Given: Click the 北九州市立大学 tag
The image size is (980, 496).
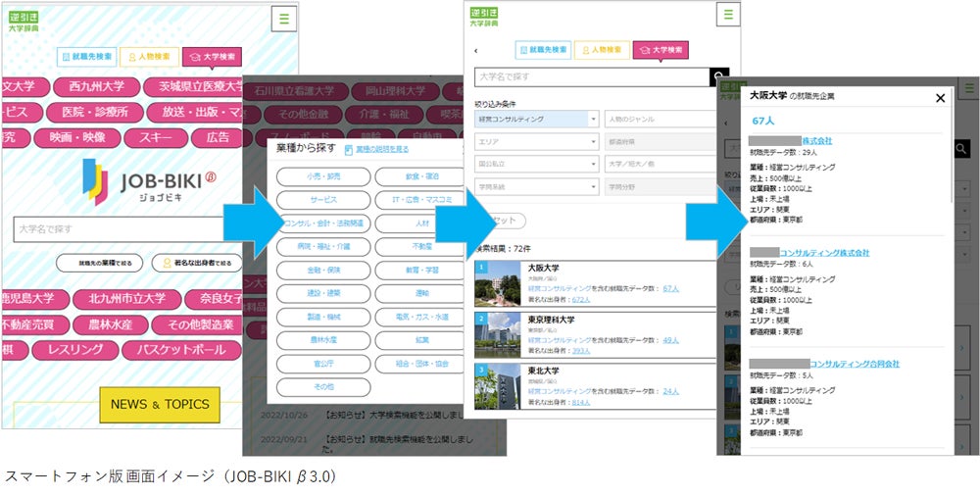Looking at the screenshot, I should [x=126, y=299].
